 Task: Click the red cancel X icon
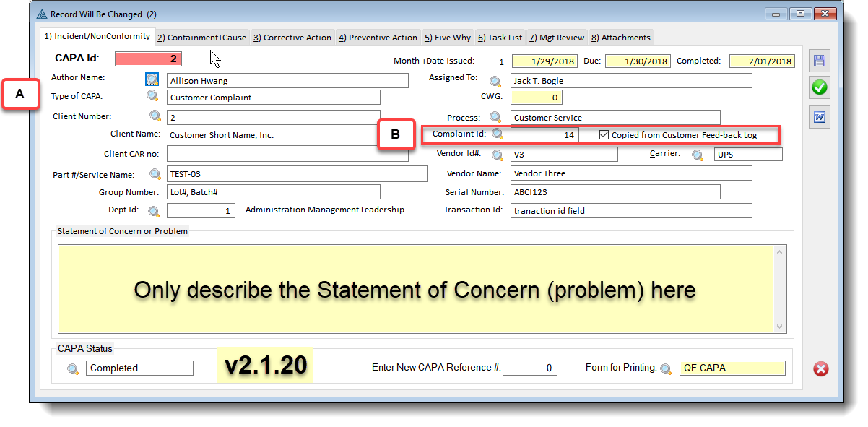pyautogui.click(x=820, y=369)
